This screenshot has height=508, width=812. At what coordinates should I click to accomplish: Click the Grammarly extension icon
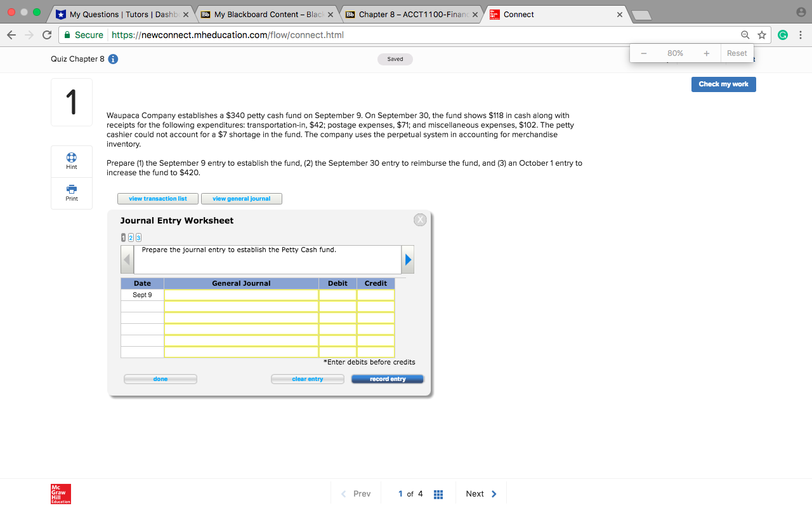[x=783, y=35]
